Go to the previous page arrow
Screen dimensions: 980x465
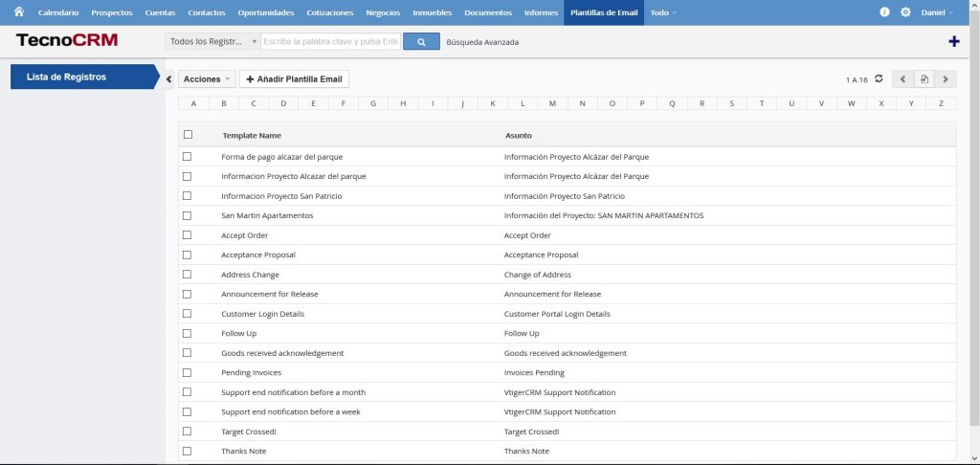pyautogui.click(x=903, y=79)
